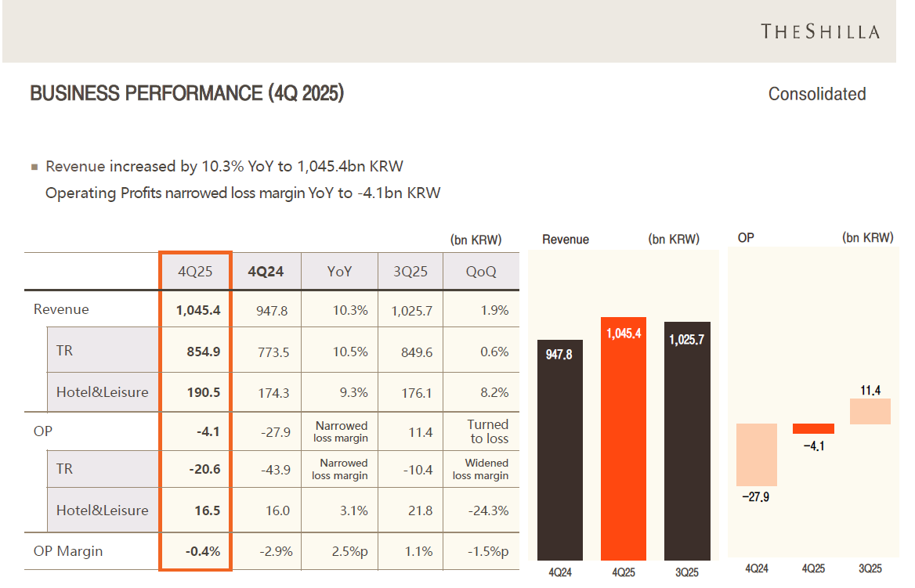Select the 4Q25 column header cell
Viewport: 915px width, 588px height.
tap(195, 272)
